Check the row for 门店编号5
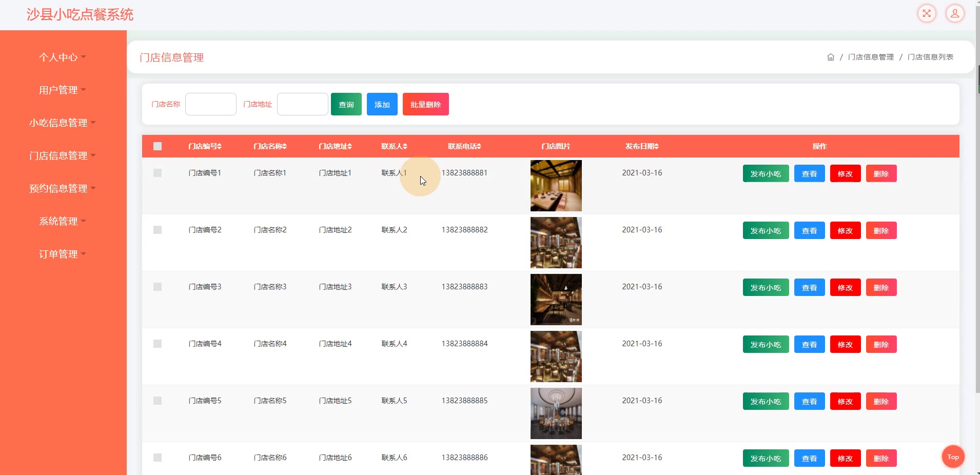 [158, 401]
